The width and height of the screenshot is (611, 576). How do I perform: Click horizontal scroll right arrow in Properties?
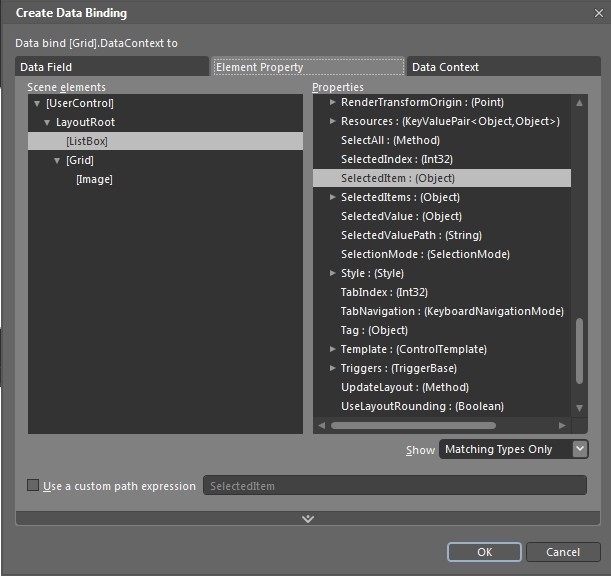[562, 426]
